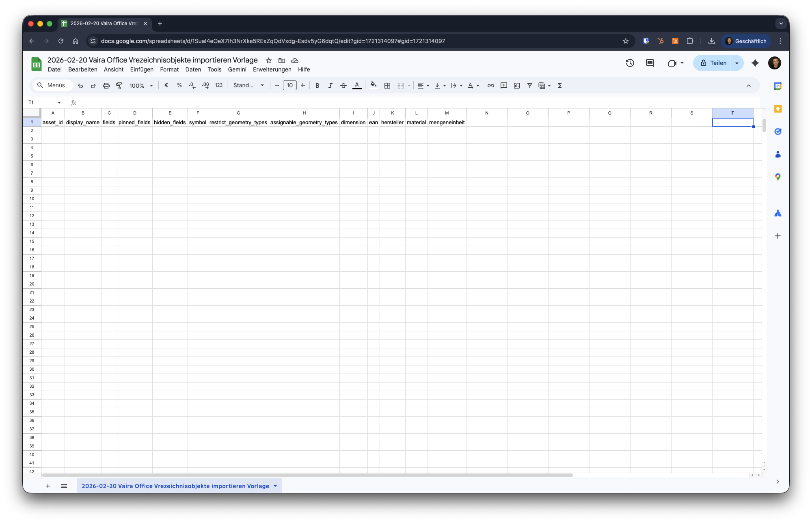Click the paint format roller icon
The image size is (812, 523).
(119, 86)
